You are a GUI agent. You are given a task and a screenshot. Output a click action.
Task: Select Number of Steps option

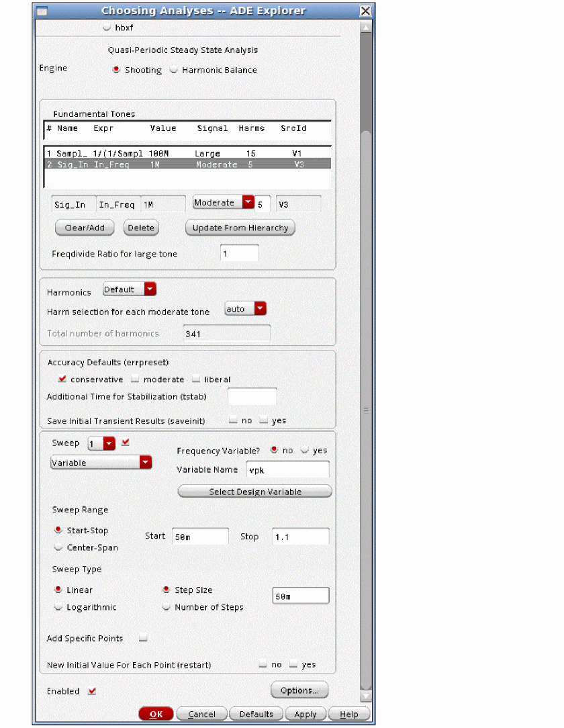(x=166, y=607)
